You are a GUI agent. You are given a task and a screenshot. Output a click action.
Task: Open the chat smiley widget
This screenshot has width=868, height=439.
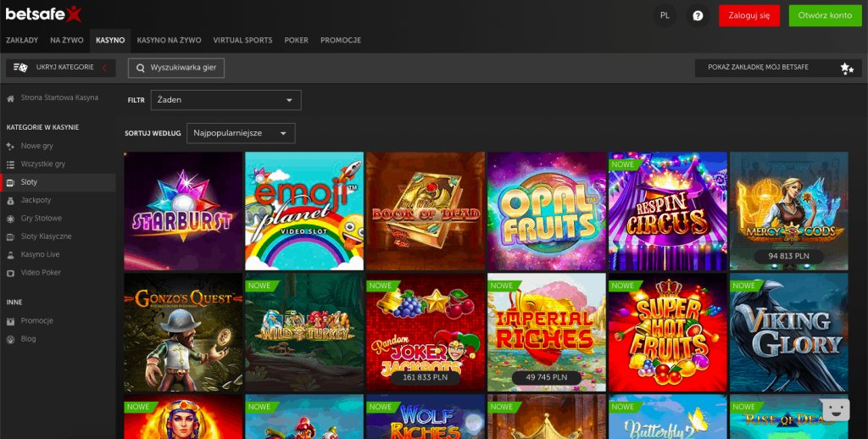836,409
